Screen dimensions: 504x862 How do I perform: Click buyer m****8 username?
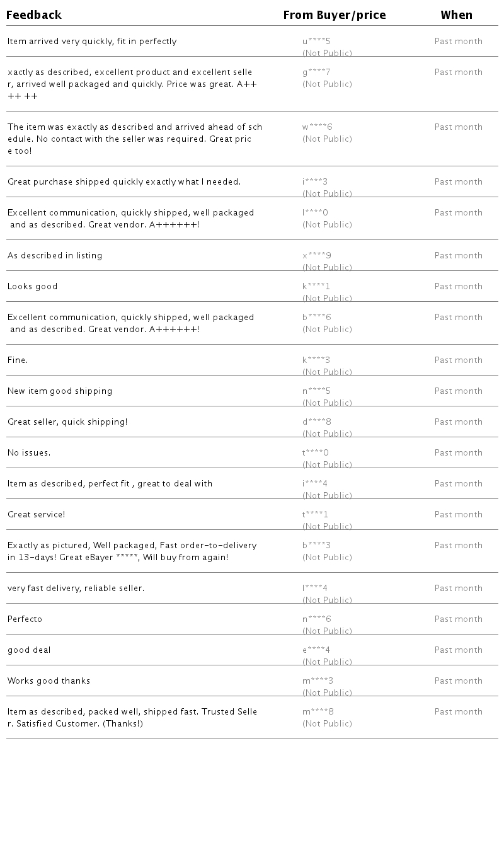(318, 712)
